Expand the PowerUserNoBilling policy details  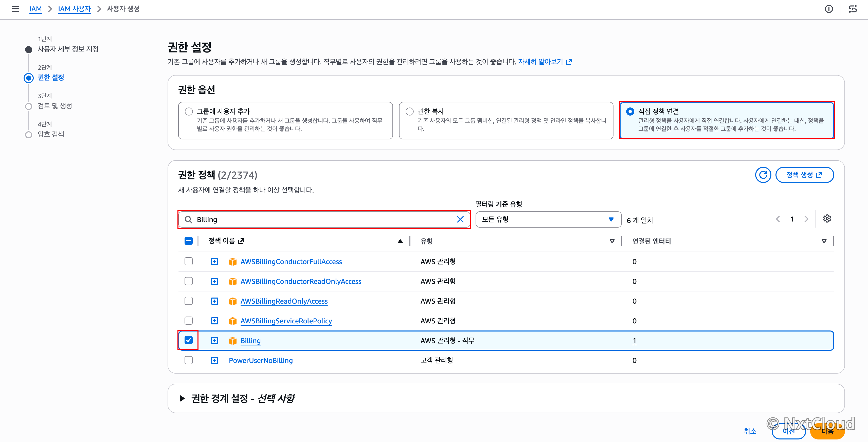click(215, 360)
